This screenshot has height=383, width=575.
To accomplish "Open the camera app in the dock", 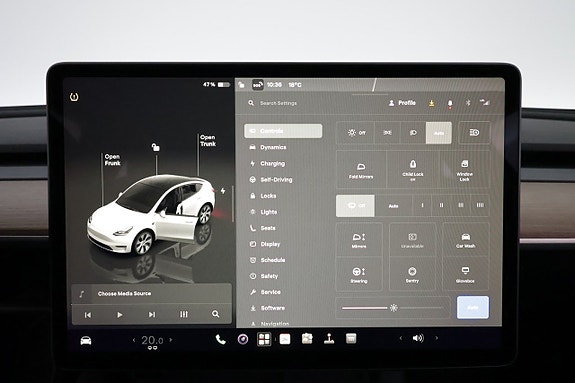I will pyautogui.click(x=242, y=339).
